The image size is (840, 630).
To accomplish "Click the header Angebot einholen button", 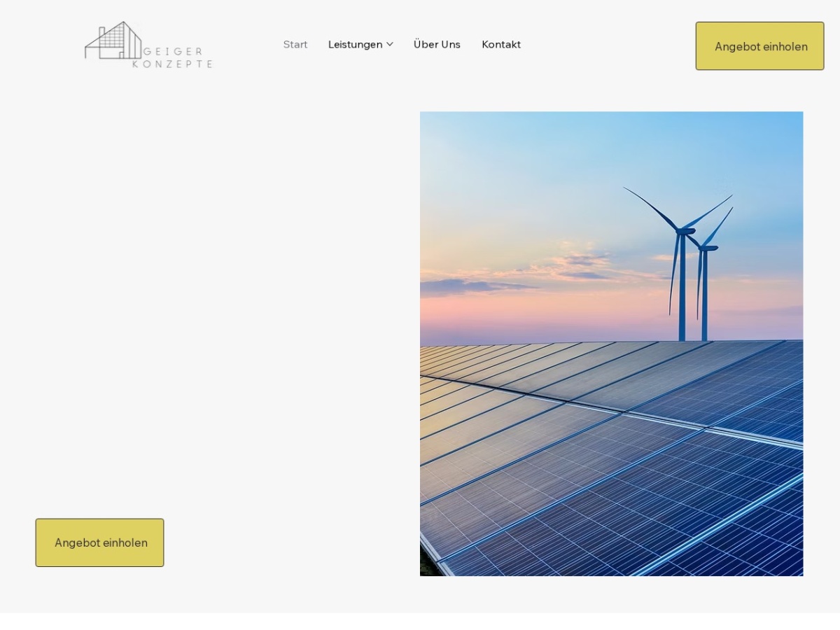I will 759,46.
